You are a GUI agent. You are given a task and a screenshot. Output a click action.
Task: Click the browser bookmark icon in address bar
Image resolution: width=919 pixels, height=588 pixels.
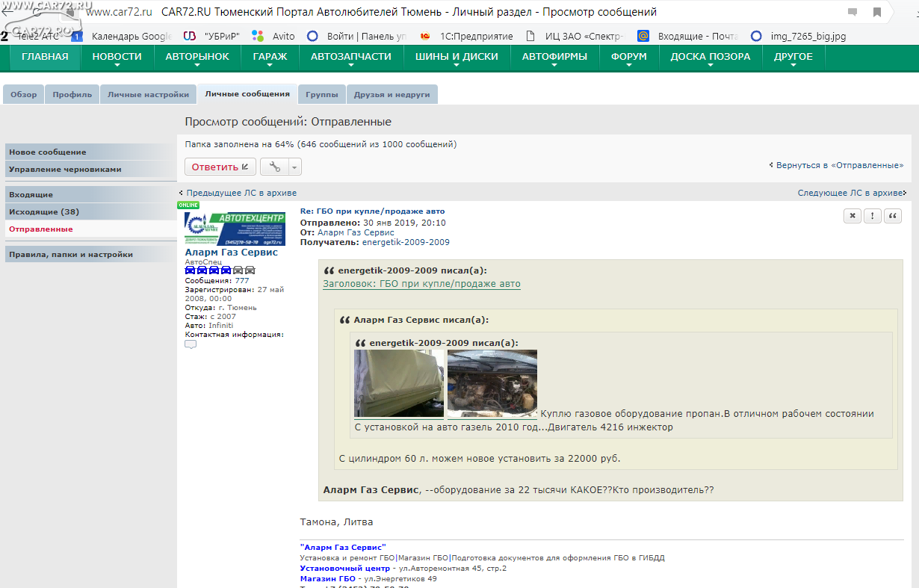[877, 12]
